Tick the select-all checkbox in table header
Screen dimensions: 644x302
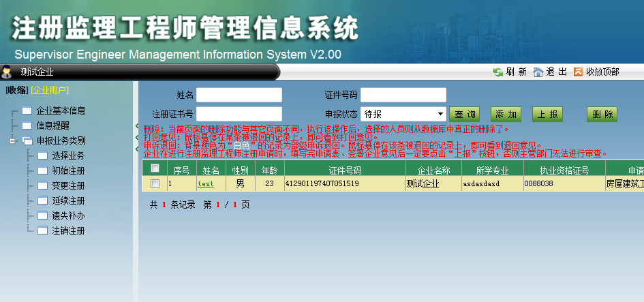point(155,168)
